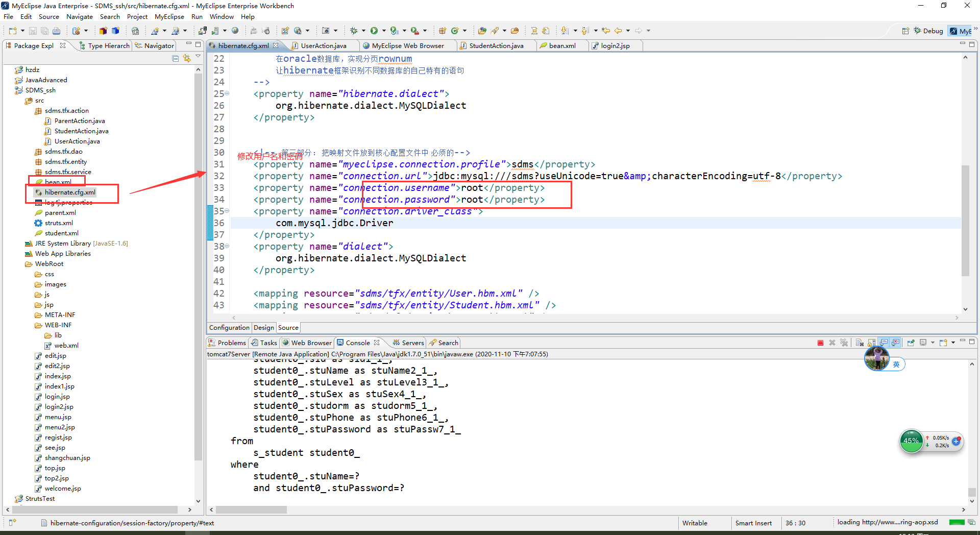The height and width of the screenshot is (535, 980).
Task: Click the camera capture toolbar icon
Action: tap(326, 31)
